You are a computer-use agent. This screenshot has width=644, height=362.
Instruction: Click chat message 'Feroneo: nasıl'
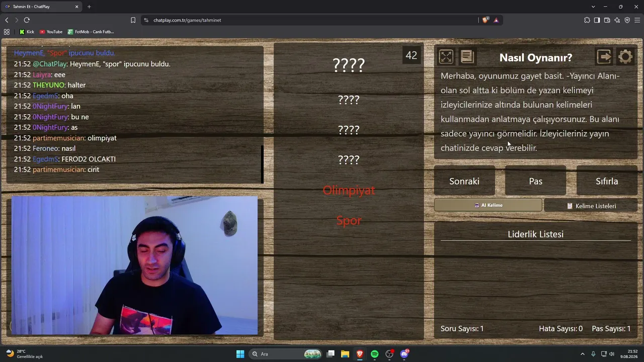[44, 148]
